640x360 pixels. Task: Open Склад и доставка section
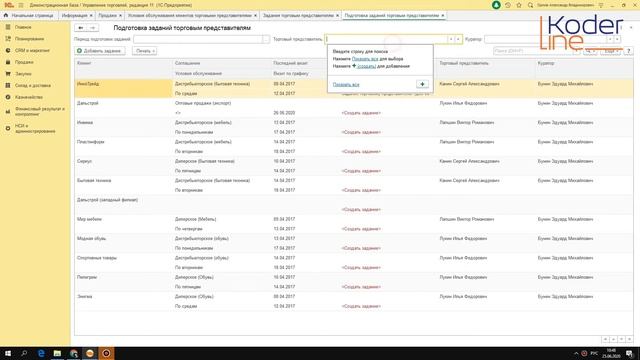pos(33,86)
